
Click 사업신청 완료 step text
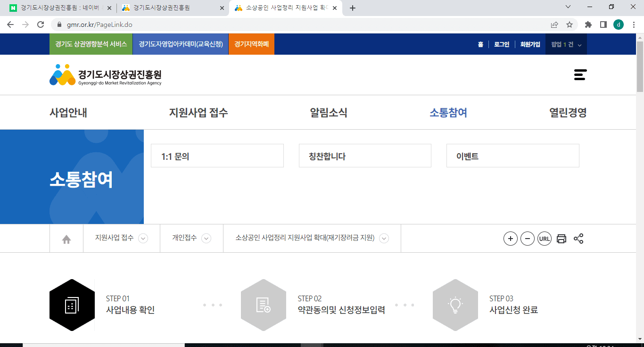point(514,310)
